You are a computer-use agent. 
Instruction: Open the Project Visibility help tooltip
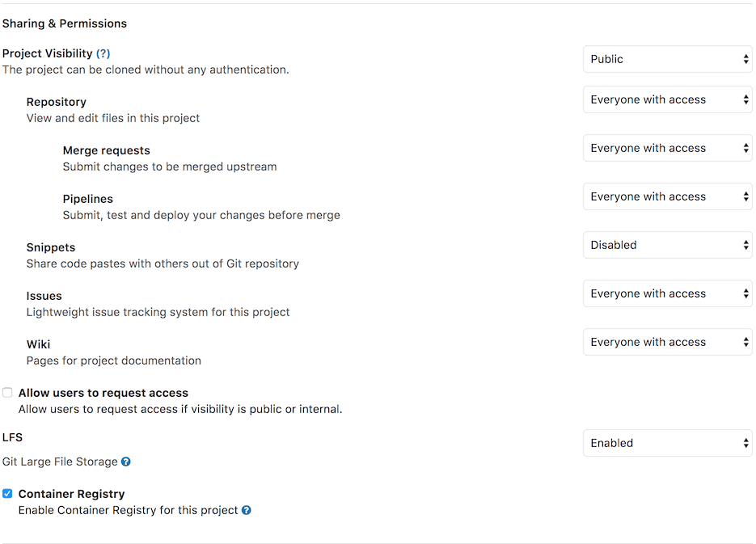103,53
